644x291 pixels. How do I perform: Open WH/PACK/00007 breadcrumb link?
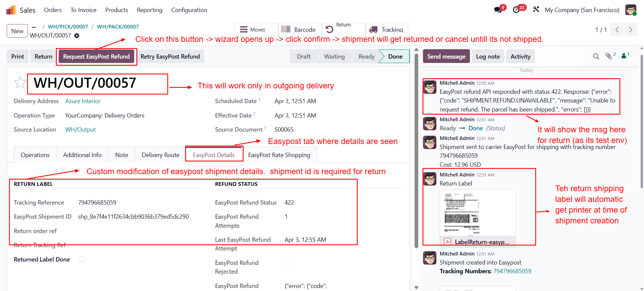[118, 27]
